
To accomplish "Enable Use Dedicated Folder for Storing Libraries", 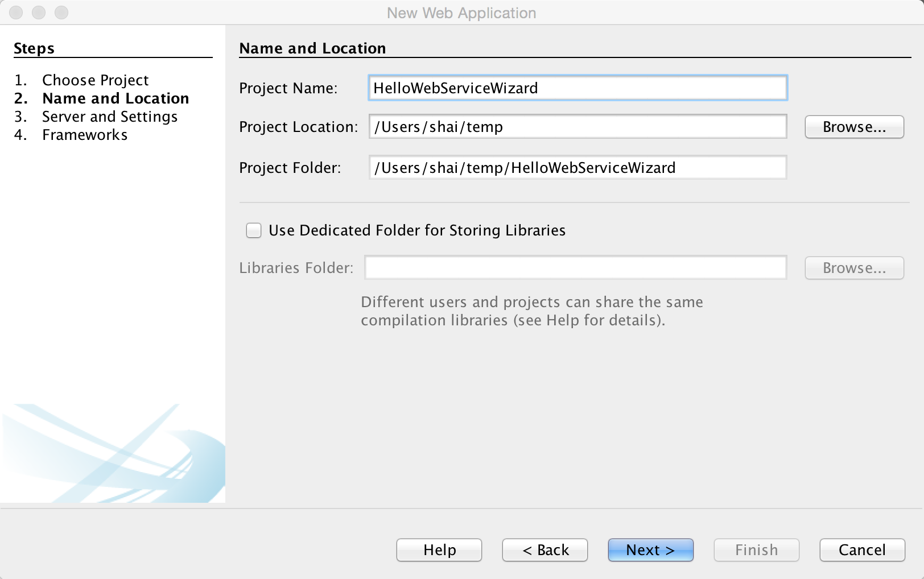I will 254,230.
